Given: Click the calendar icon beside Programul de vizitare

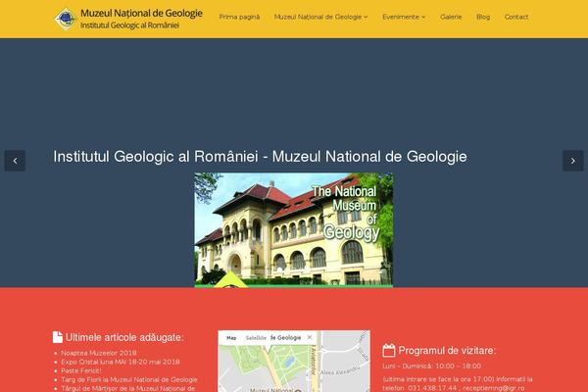Looking at the screenshot, I should pos(389,351).
